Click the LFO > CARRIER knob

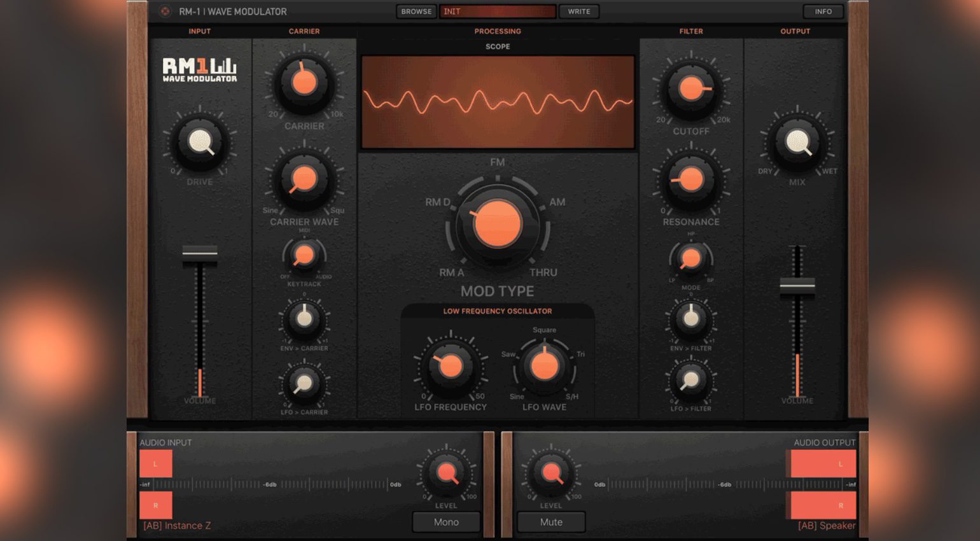click(x=304, y=383)
